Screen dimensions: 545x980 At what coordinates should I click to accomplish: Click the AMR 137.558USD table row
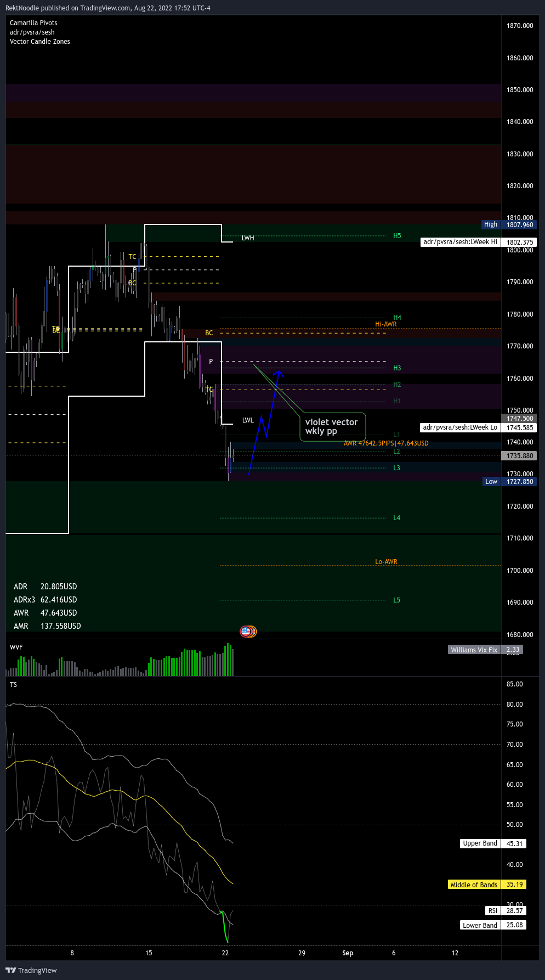[x=47, y=626]
